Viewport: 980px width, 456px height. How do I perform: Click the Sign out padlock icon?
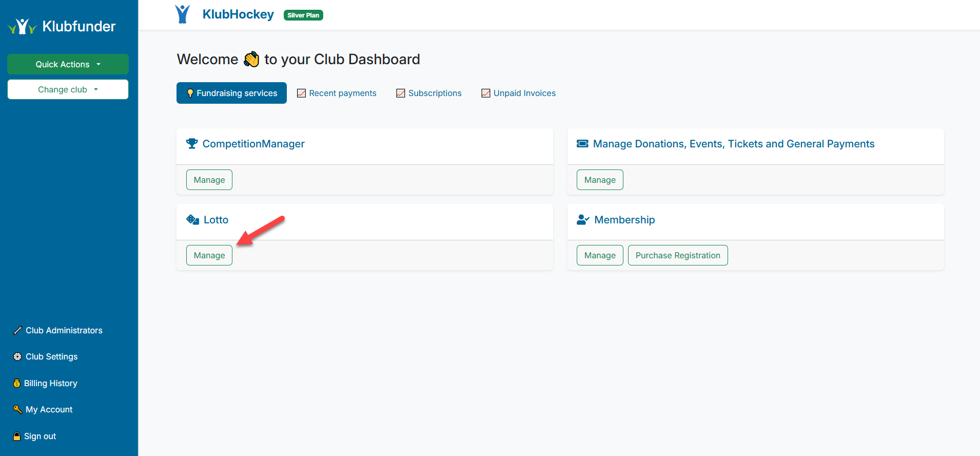coord(17,436)
